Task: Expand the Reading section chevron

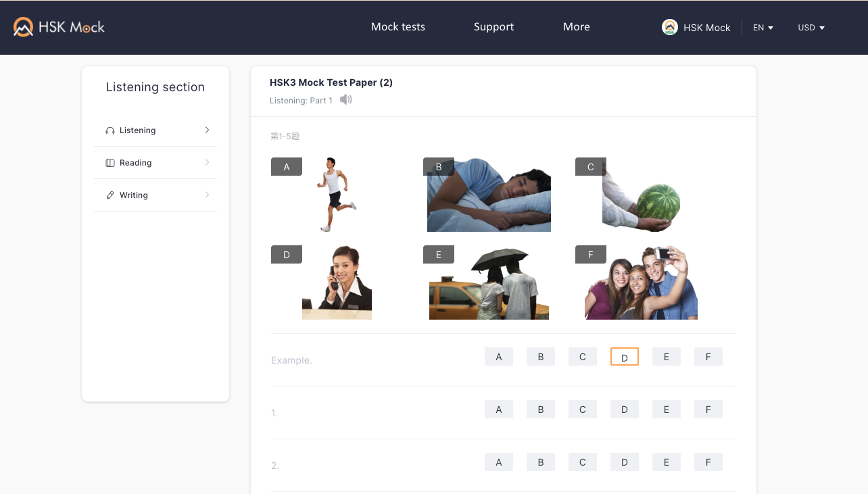Action: 207,162
